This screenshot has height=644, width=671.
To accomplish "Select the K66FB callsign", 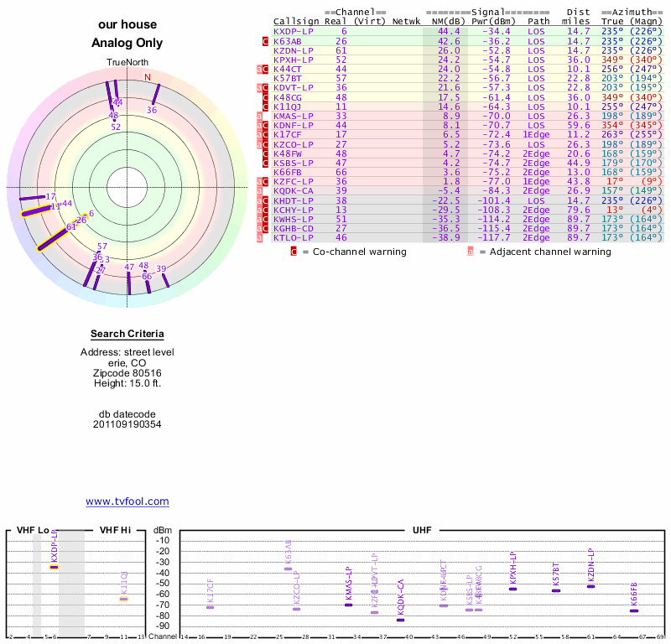I will [287, 173].
